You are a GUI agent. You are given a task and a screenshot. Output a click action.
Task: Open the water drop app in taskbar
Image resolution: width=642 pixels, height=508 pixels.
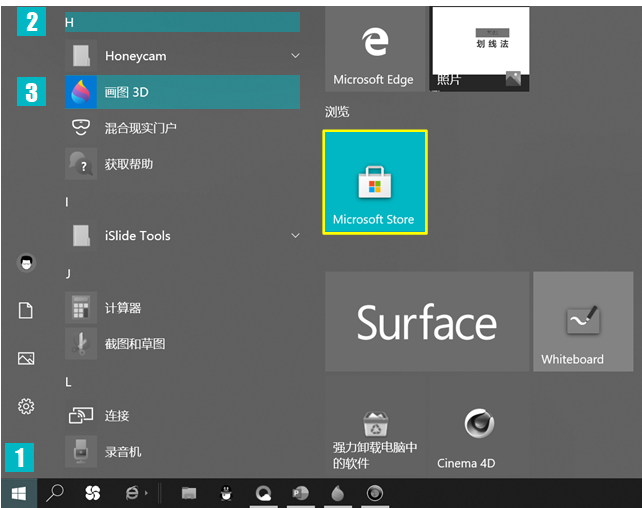tap(337, 493)
